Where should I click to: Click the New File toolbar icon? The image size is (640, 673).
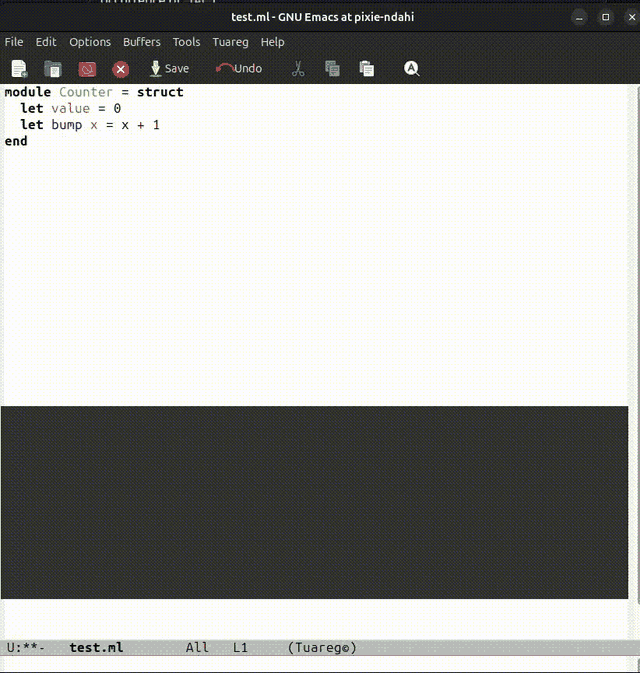[19, 69]
